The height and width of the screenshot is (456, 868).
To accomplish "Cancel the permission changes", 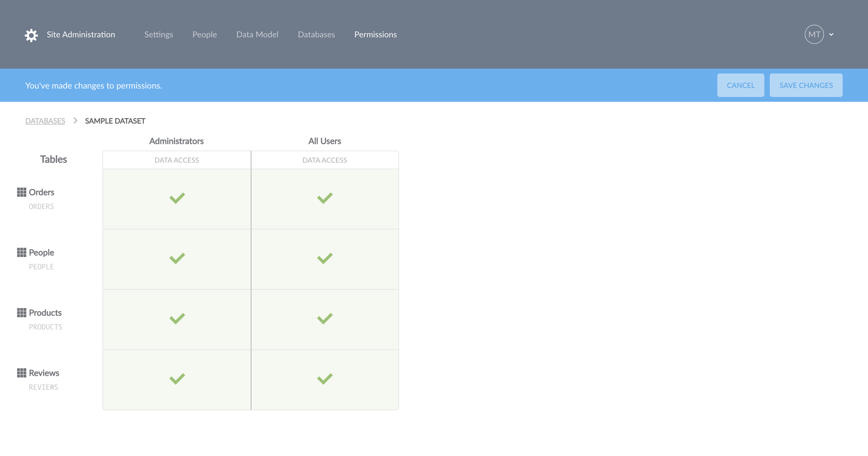I will [x=741, y=85].
